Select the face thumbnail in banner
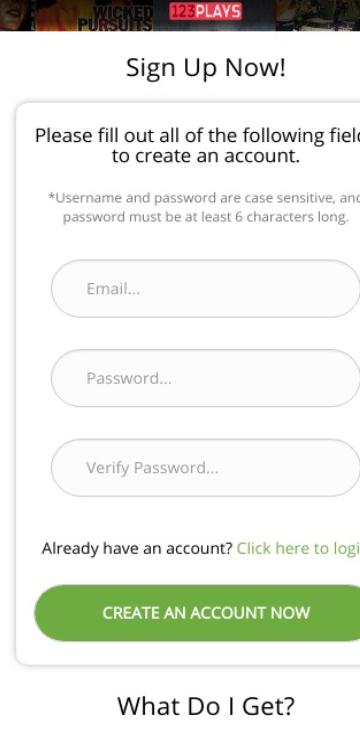Viewport: 360px width, 740px height. [16, 15]
